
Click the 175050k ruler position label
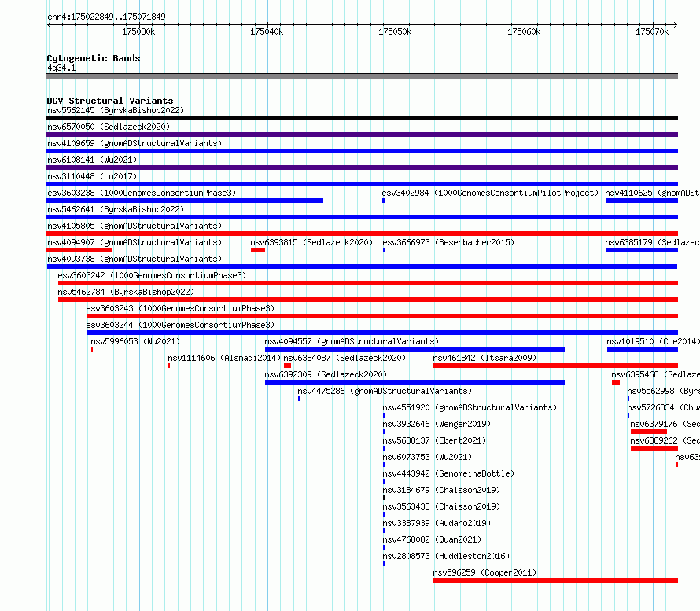[x=395, y=31]
